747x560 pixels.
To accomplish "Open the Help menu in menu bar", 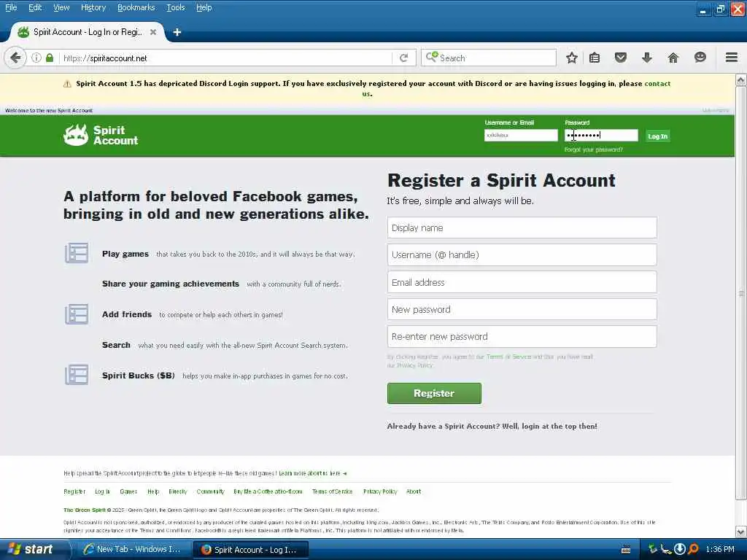I will click(204, 7).
